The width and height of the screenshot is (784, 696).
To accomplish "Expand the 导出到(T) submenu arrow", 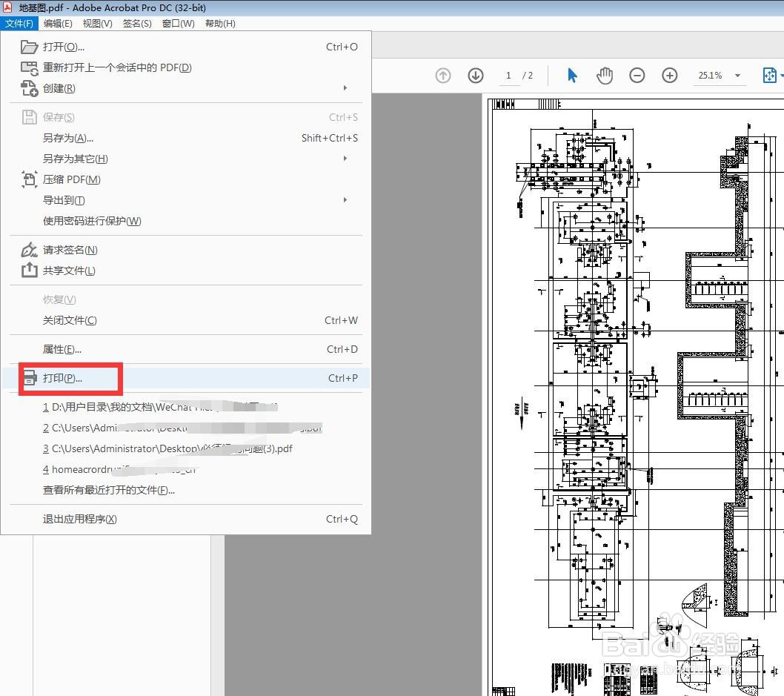I will (x=345, y=200).
